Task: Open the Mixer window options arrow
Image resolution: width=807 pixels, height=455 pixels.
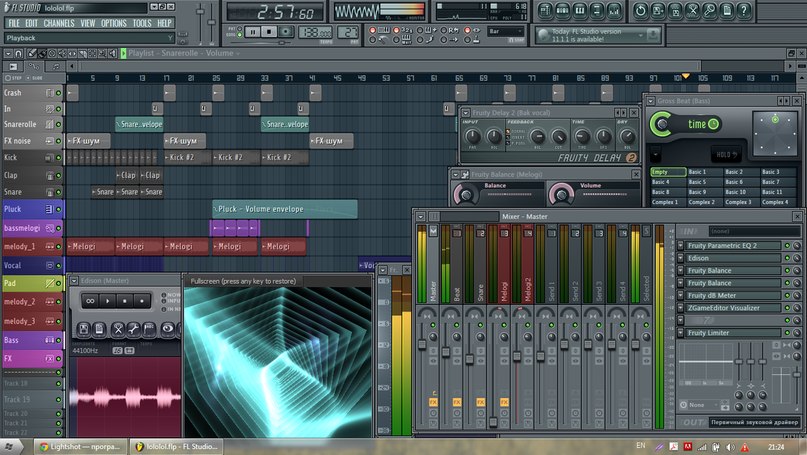Action: pos(420,217)
